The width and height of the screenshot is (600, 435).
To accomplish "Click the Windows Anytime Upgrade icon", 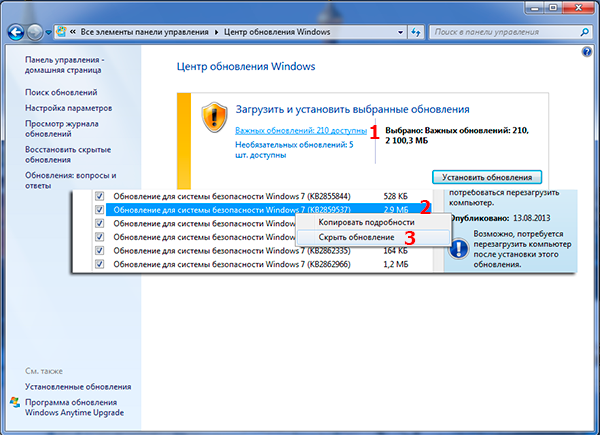I will [15, 405].
